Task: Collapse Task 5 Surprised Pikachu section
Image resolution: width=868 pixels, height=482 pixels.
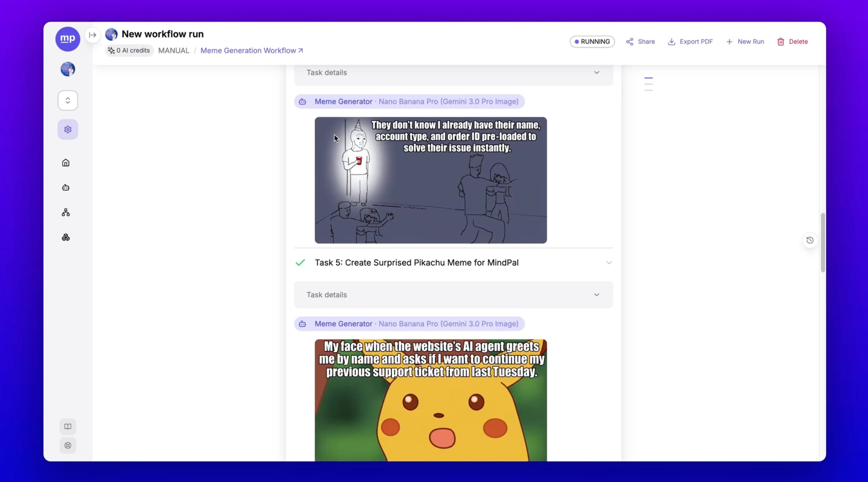Action: 609,263
